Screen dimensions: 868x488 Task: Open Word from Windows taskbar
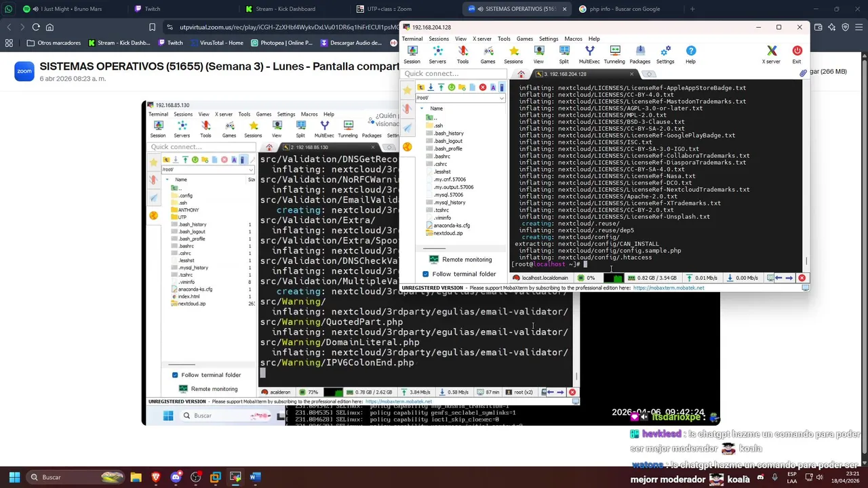pyautogui.click(x=255, y=477)
